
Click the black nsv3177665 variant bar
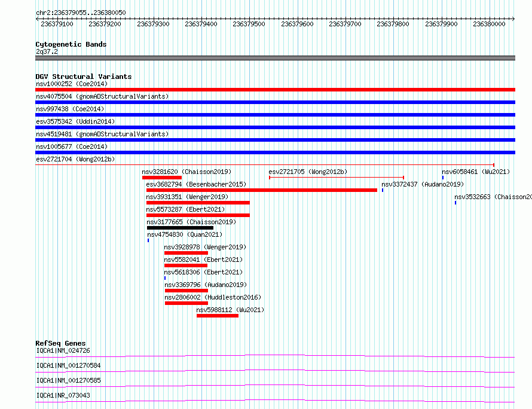(x=180, y=228)
